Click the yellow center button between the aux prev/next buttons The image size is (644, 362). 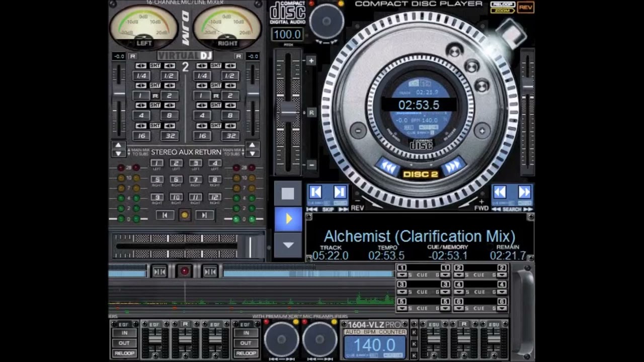tap(185, 215)
